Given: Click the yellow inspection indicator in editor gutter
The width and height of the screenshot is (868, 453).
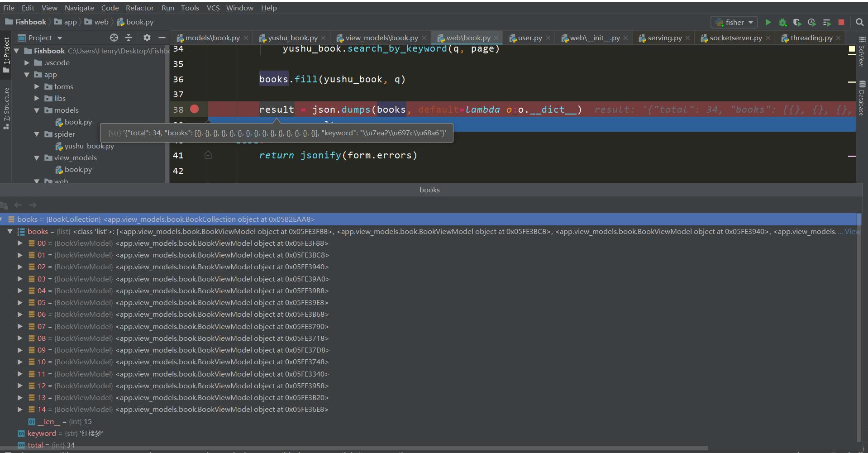Looking at the screenshot, I should (x=851, y=49).
